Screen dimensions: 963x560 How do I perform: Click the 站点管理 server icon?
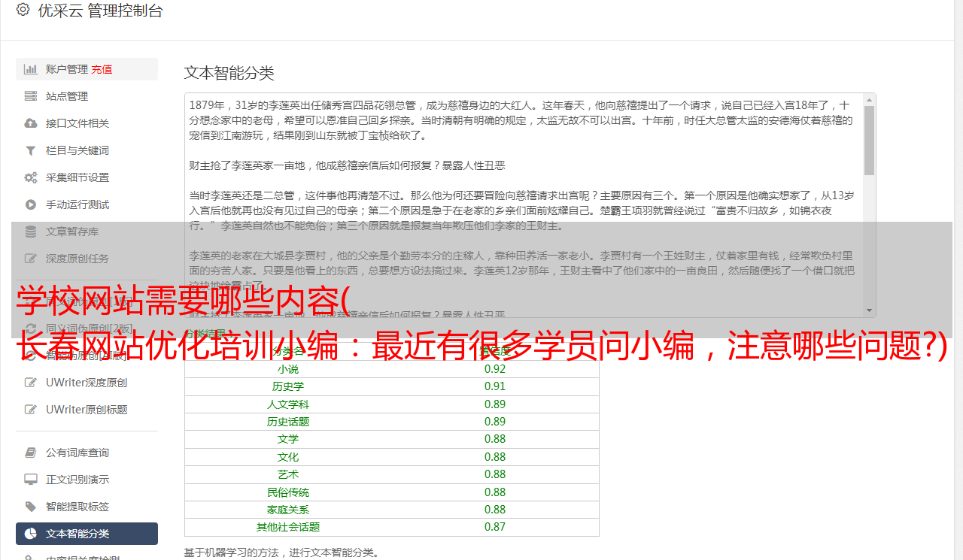point(31,96)
